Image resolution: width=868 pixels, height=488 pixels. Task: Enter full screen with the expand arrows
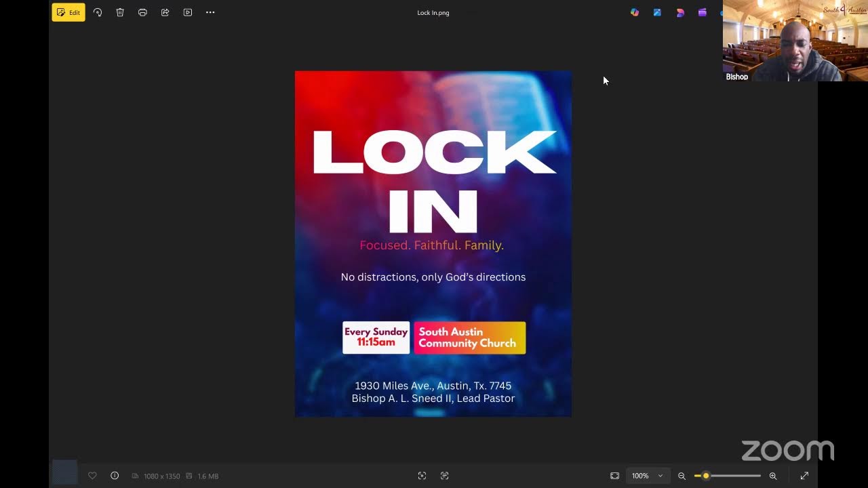point(804,476)
